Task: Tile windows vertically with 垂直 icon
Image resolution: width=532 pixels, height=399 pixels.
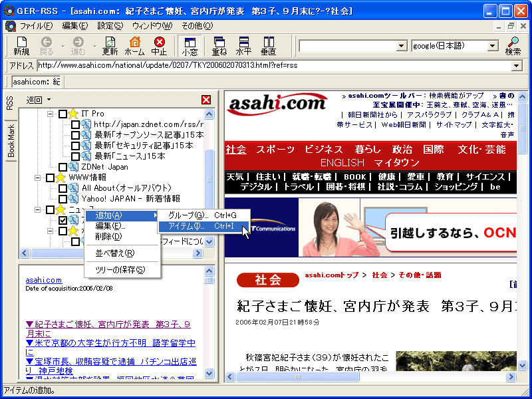Action: (269, 46)
